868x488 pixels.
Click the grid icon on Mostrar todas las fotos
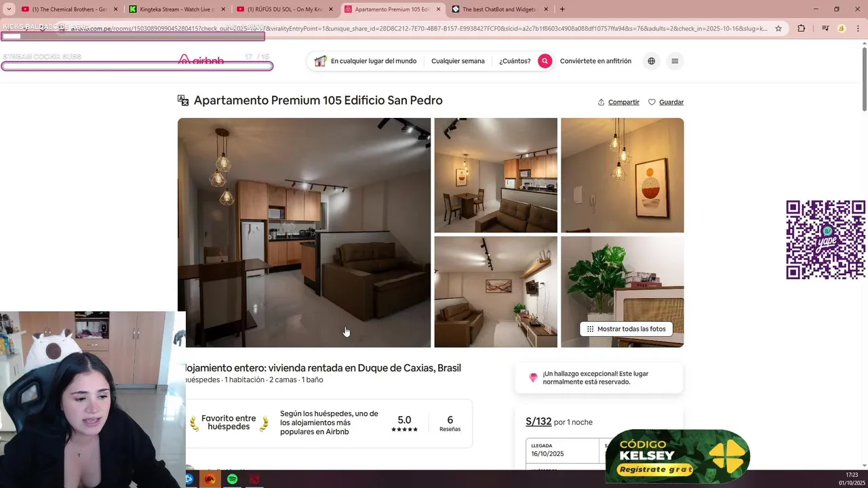590,329
